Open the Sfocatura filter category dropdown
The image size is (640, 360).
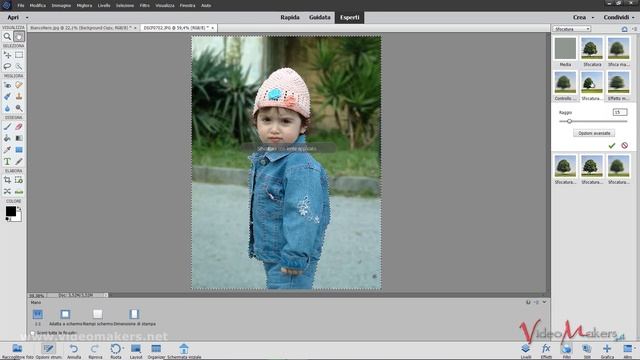pyautogui.click(x=572, y=29)
